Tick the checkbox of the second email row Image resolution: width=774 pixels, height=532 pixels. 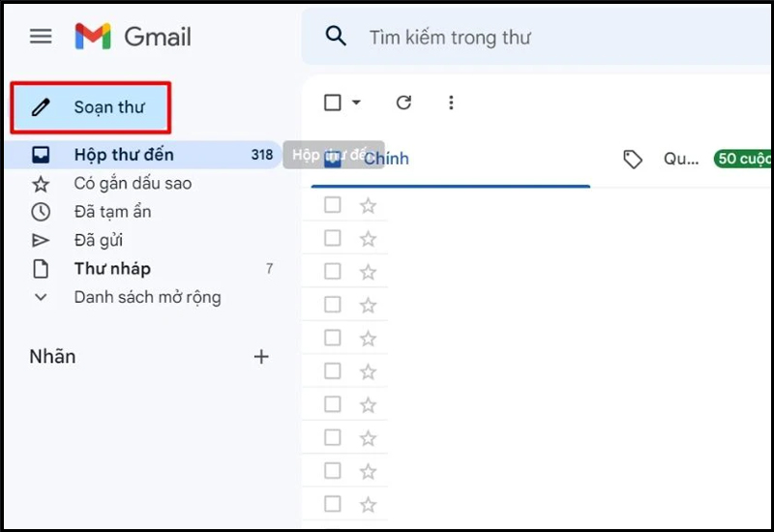coord(333,238)
